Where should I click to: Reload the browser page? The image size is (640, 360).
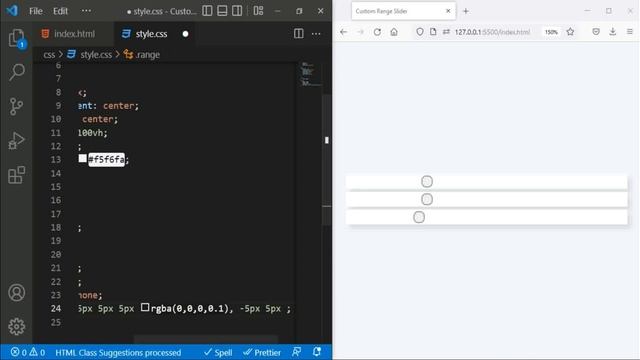point(377,32)
